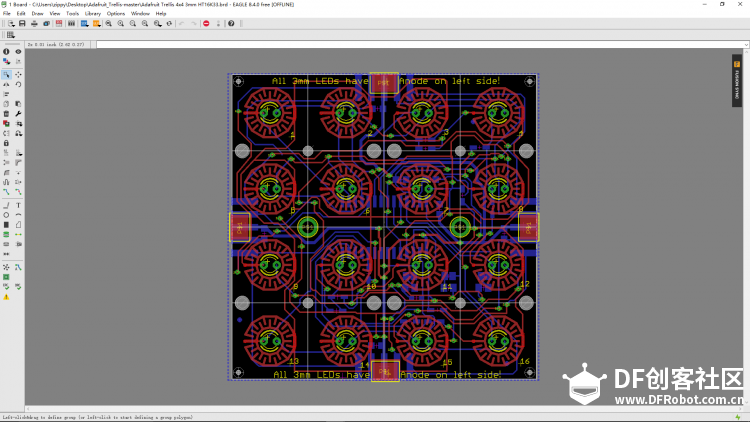Click the zoom redraw icon

pos(145,23)
